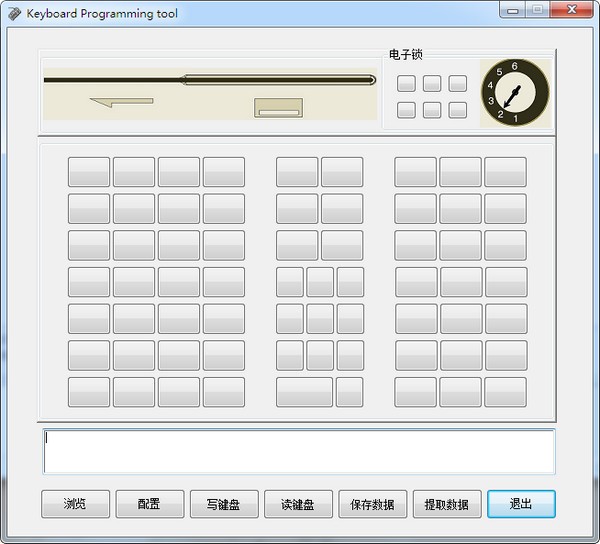Click the 浏览 (Browse) button
Screen dimensions: 600x544
coord(75,504)
